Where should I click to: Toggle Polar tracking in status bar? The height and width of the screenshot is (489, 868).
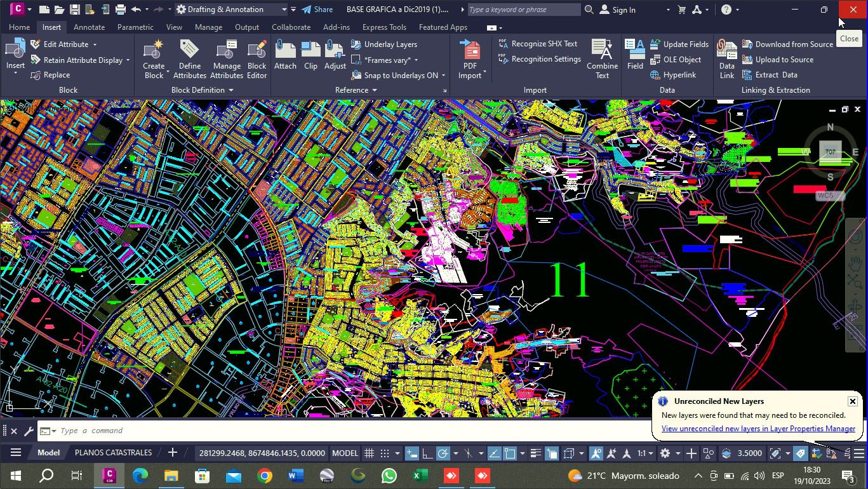[x=443, y=453]
